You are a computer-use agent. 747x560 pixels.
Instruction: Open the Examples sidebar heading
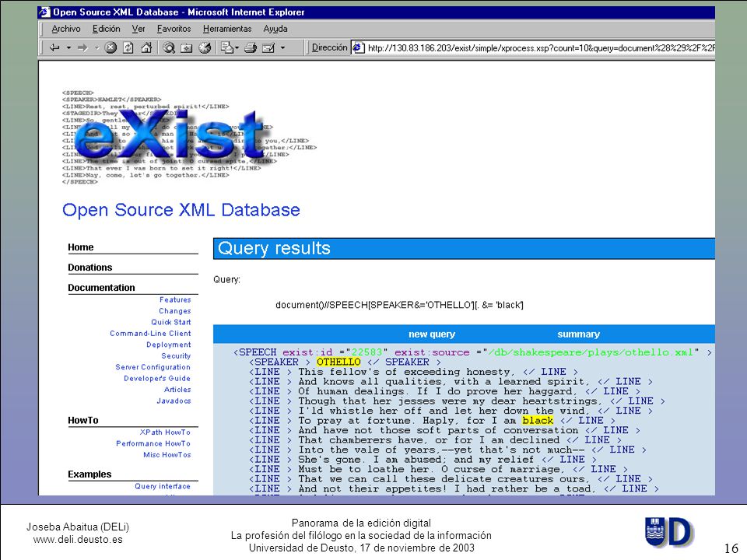89,474
